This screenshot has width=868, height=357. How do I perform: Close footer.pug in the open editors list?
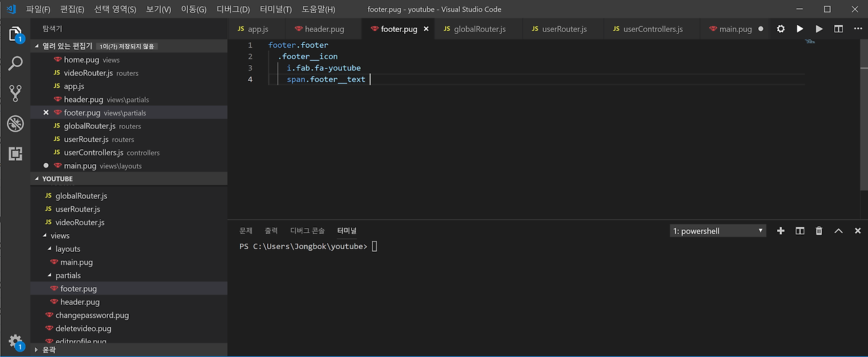46,113
